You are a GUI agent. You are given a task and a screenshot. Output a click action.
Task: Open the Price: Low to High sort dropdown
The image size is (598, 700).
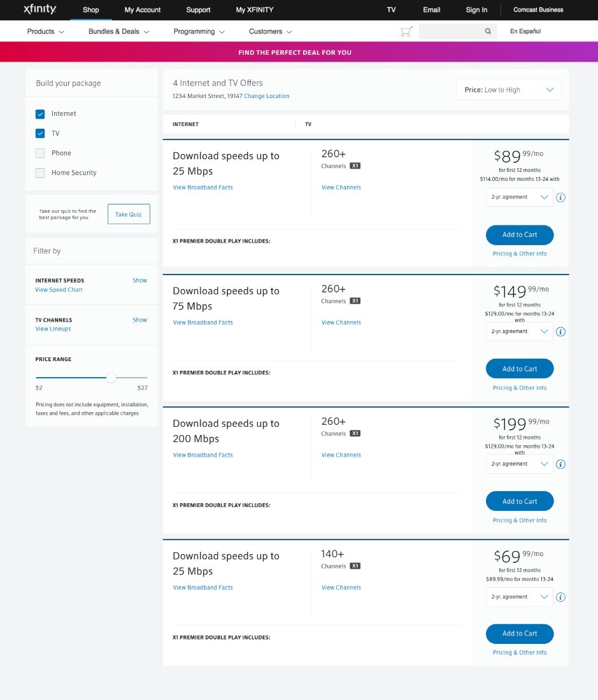coord(508,89)
